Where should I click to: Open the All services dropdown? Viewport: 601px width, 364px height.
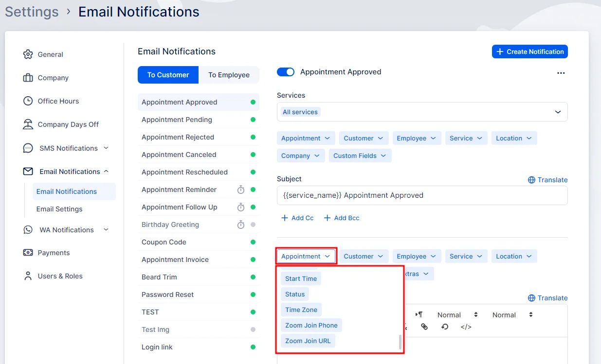tap(422, 112)
